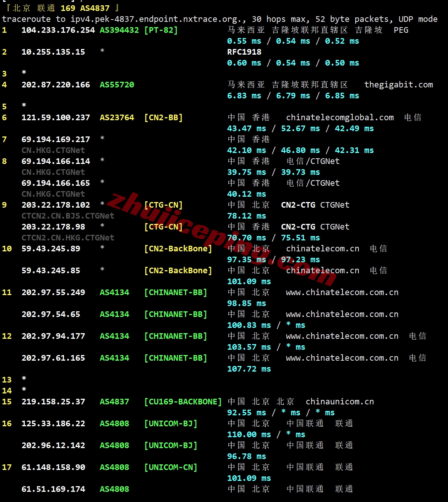The height and width of the screenshot is (502, 448).
Task: Click the traceroute endpoint hostname line
Action: pyautogui.click(x=220, y=19)
